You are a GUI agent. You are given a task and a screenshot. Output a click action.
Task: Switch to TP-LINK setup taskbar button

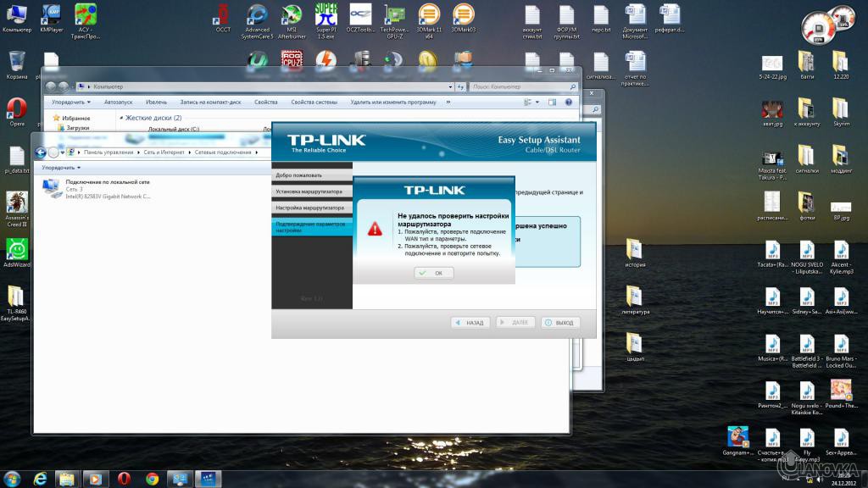(x=209, y=479)
